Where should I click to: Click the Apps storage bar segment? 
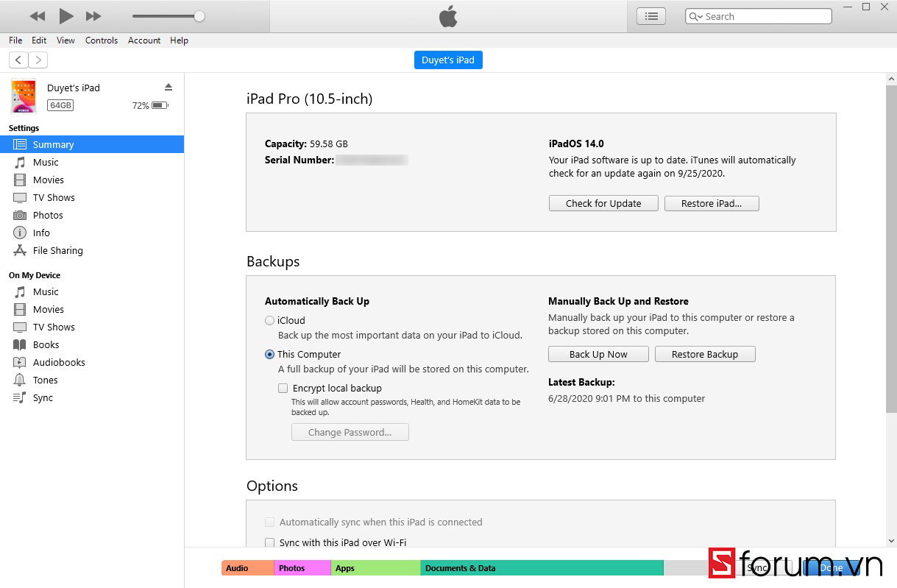(x=376, y=568)
